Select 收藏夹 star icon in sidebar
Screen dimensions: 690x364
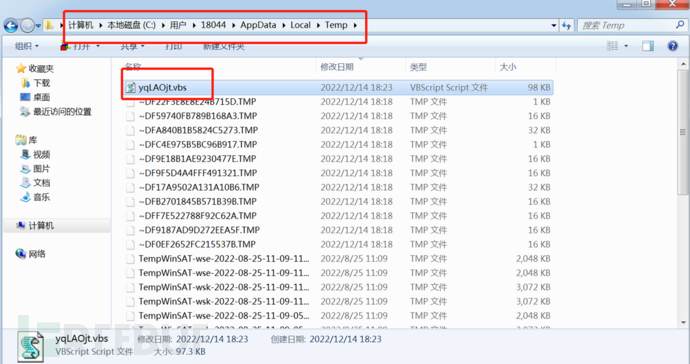click(21, 69)
